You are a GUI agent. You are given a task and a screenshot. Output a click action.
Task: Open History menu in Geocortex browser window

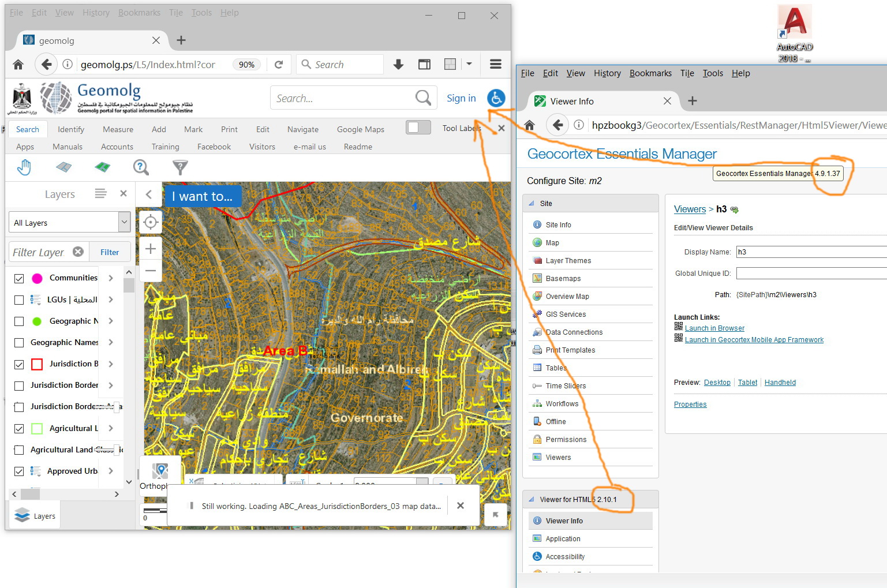tap(607, 73)
